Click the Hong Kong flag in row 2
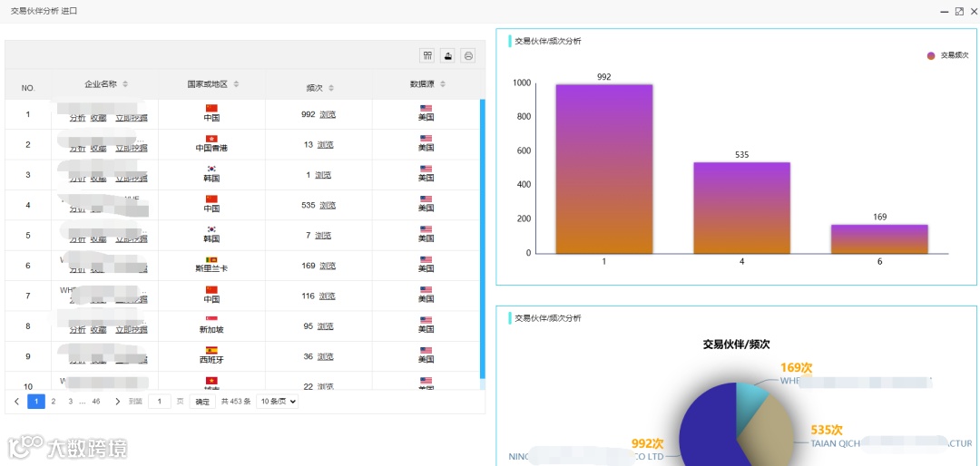This screenshot has height=466, width=980. [211, 139]
